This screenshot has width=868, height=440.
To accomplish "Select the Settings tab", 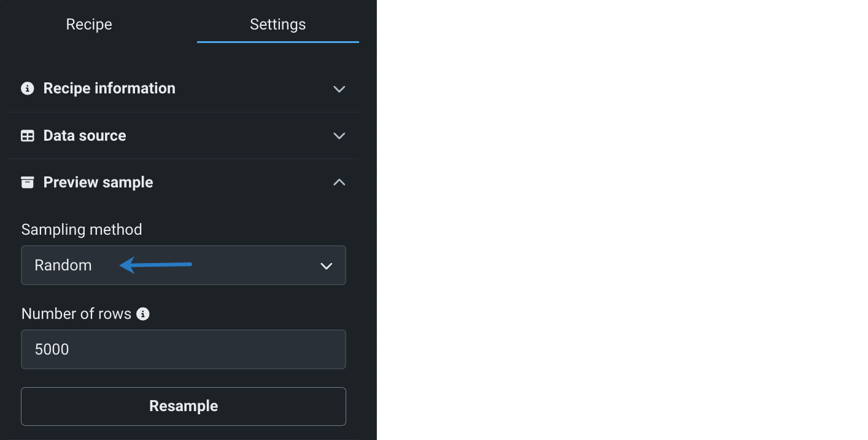I will pos(277,25).
